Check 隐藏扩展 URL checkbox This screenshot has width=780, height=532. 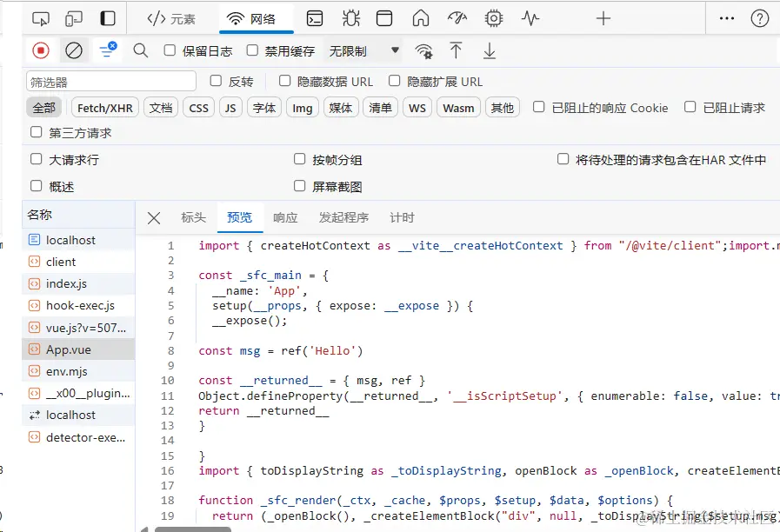[394, 81]
